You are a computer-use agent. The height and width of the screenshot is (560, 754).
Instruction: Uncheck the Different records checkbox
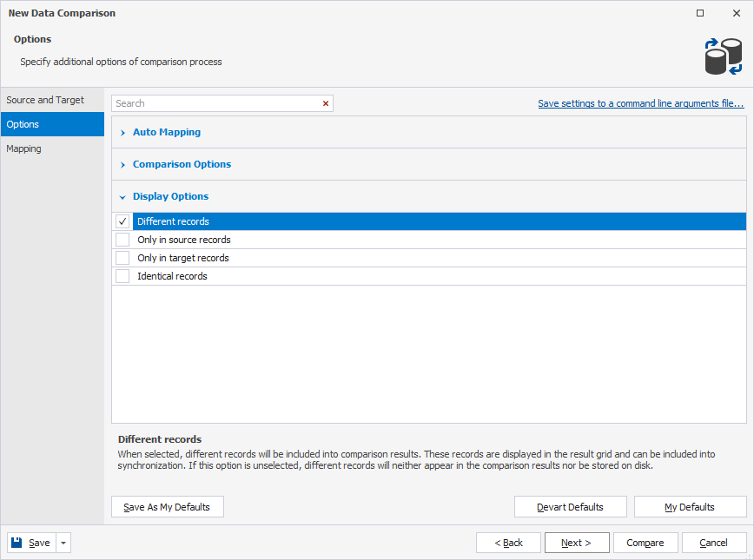pyautogui.click(x=122, y=221)
